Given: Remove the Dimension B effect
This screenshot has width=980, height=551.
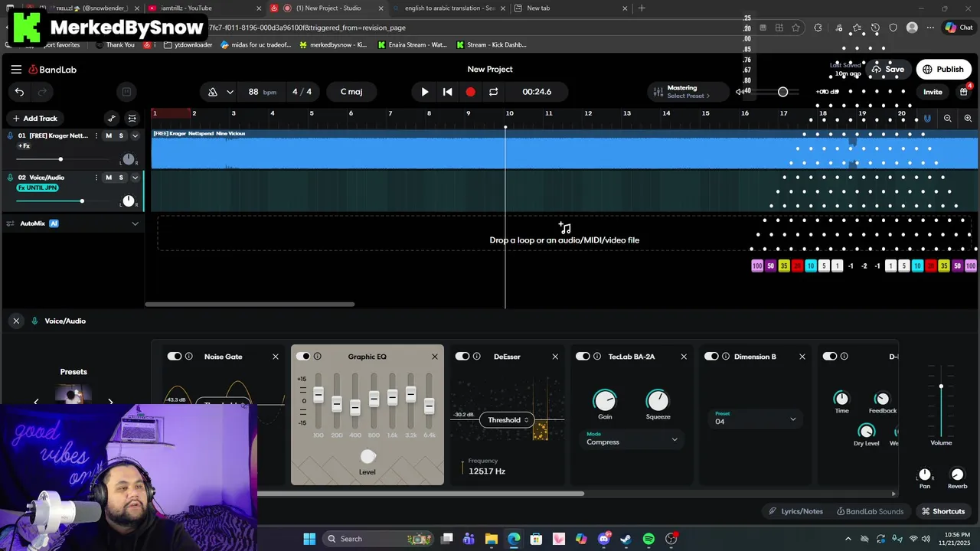Looking at the screenshot, I should (x=802, y=357).
